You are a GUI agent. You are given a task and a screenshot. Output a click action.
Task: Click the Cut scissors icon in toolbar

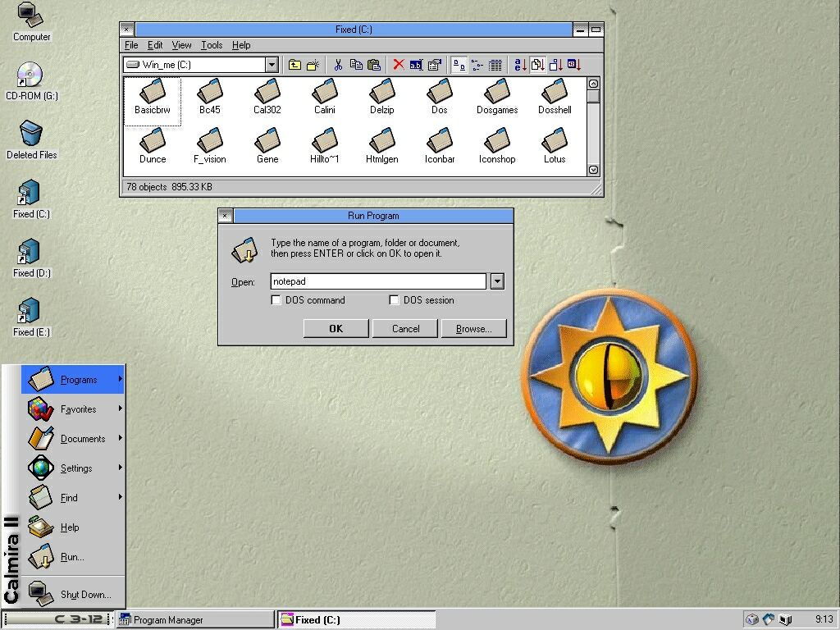point(337,65)
